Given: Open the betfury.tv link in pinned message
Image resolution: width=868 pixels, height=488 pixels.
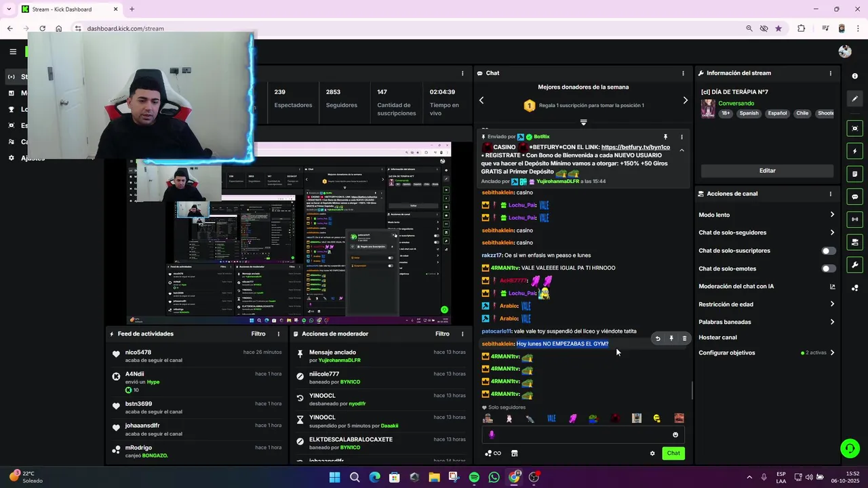Looking at the screenshot, I should click(x=635, y=147).
